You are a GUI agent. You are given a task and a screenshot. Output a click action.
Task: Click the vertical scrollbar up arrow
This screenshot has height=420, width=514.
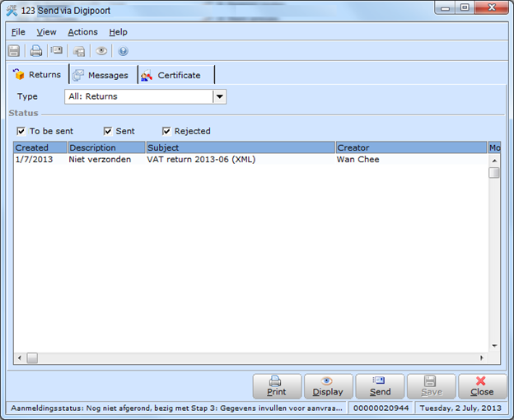point(494,161)
